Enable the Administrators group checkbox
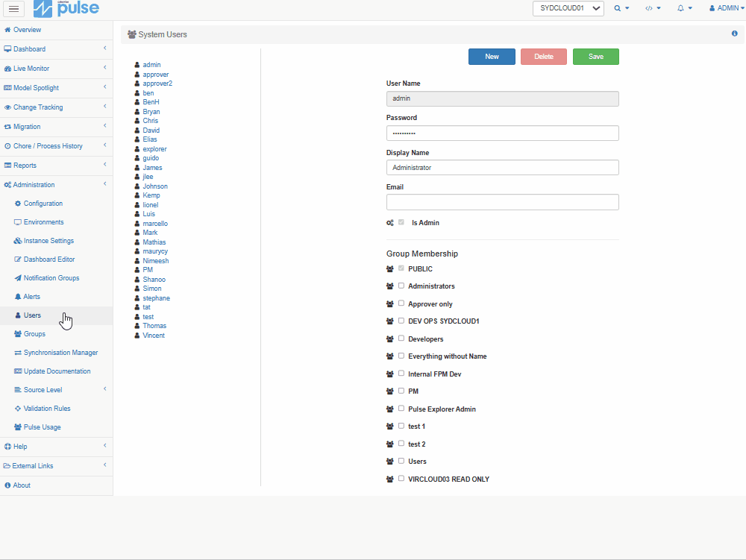Screen dimensions: 746x560 pyautogui.click(x=401, y=286)
